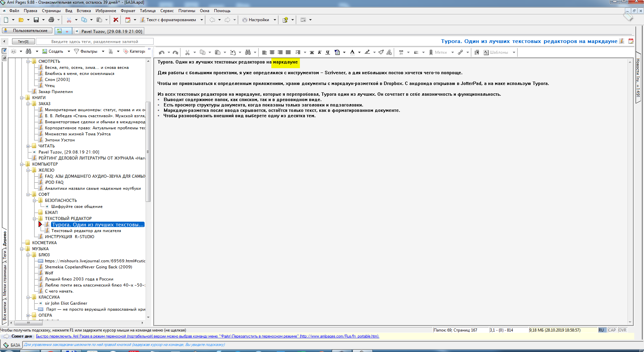Image resolution: width=644 pixels, height=352 pixels.
Task: Open Фильтры in tree toolbar
Action: 86,51
